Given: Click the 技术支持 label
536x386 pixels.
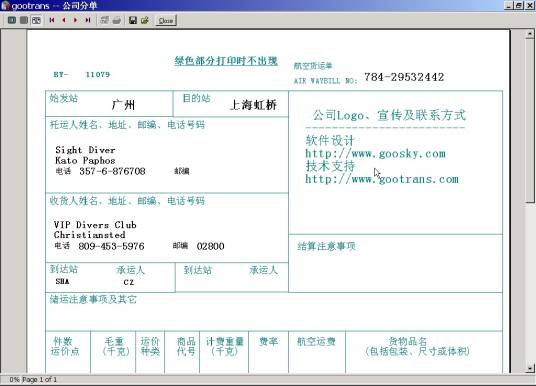Looking at the screenshot, I should coord(330,166).
